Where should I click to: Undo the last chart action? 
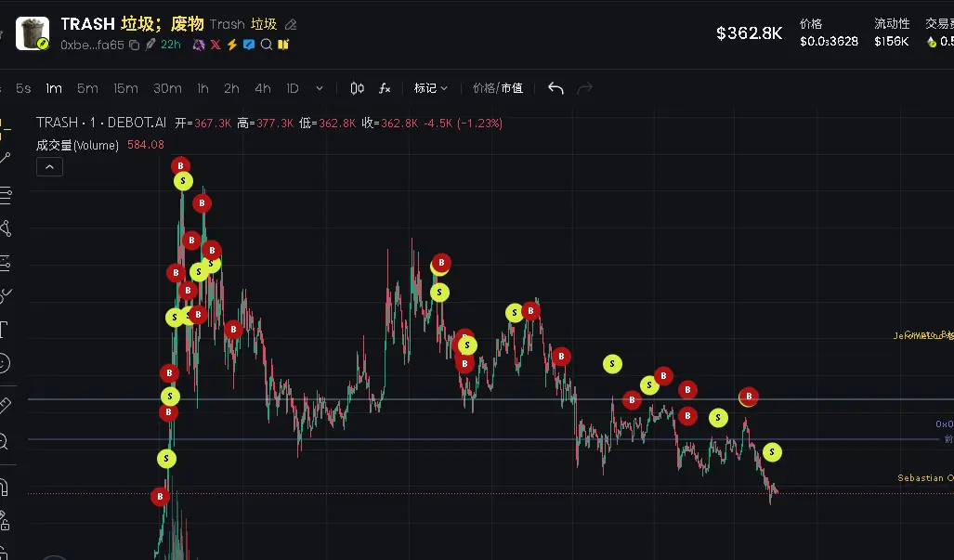tap(555, 88)
